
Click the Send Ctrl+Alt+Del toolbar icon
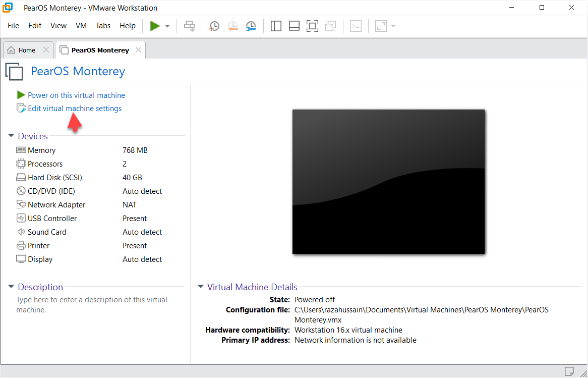190,26
